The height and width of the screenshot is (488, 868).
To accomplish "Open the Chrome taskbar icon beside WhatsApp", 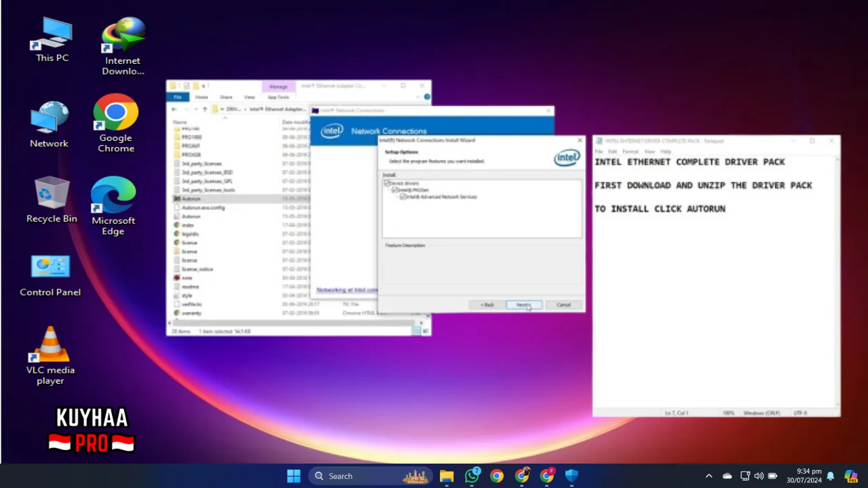I will (497, 476).
